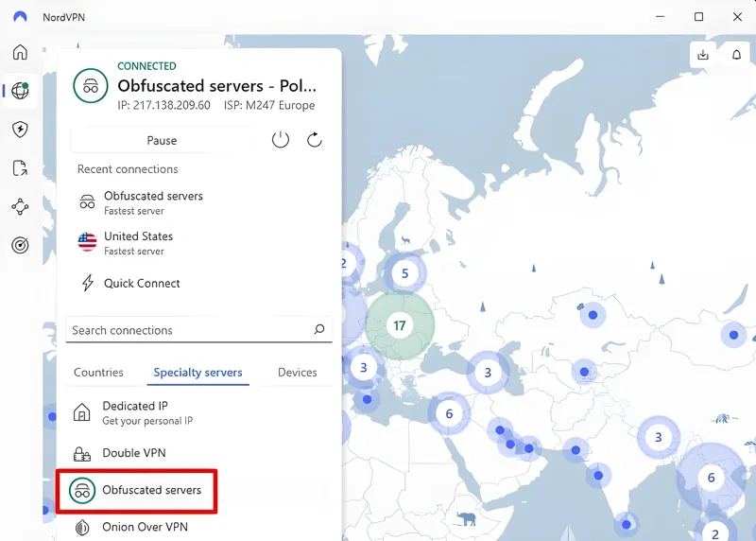Click the Obfuscated servers - Pol... title

[217, 86]
